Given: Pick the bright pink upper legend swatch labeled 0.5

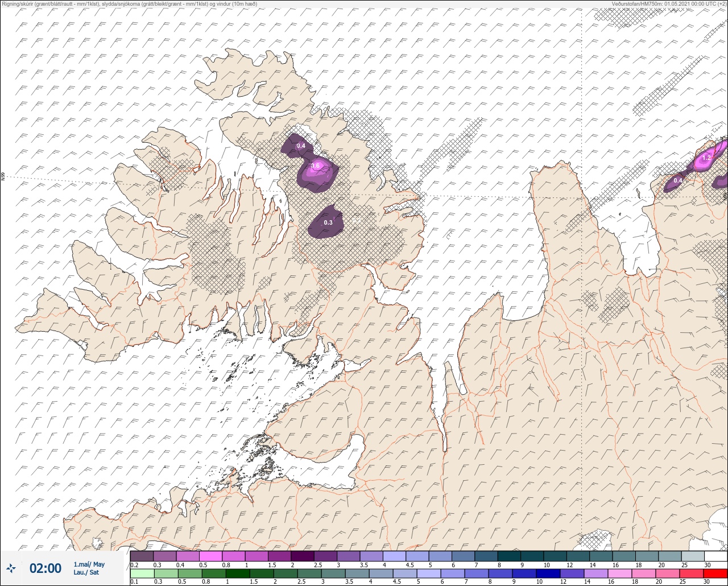Looking at the screenshot, I should pyautogui.click(x=210, y=556).
